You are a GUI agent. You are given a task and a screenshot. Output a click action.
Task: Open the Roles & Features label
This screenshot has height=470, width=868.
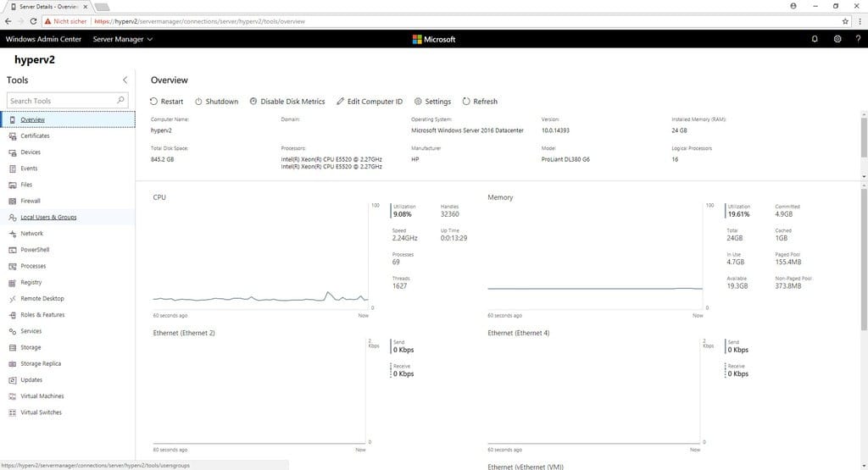coord(42,315)
